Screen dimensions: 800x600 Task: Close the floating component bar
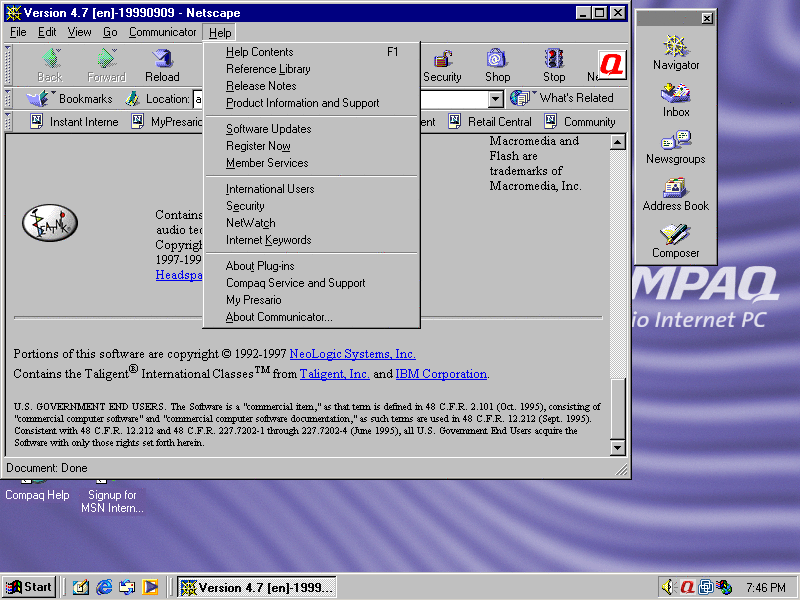pyautogui.click(x=707, y=19)
